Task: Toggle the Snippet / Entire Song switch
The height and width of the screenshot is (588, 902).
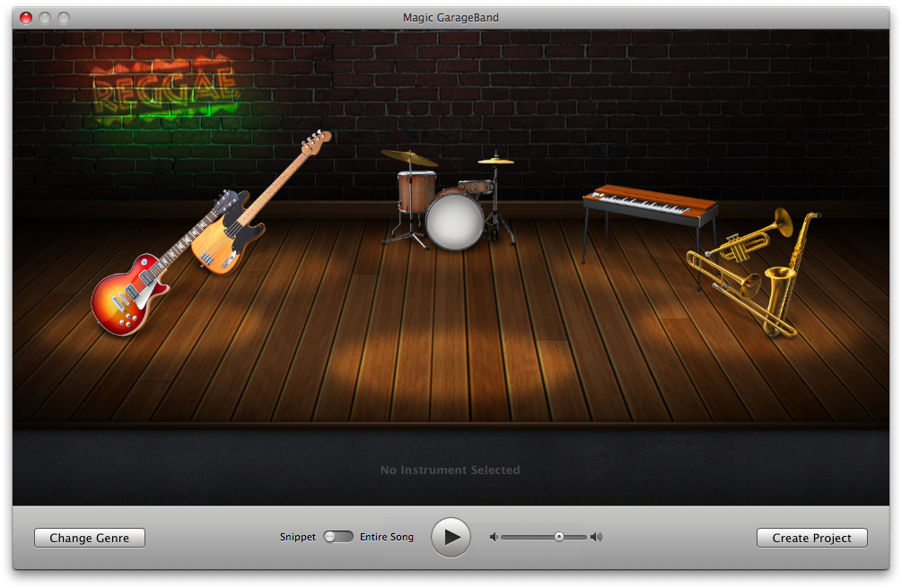Action: click(338, 537)
